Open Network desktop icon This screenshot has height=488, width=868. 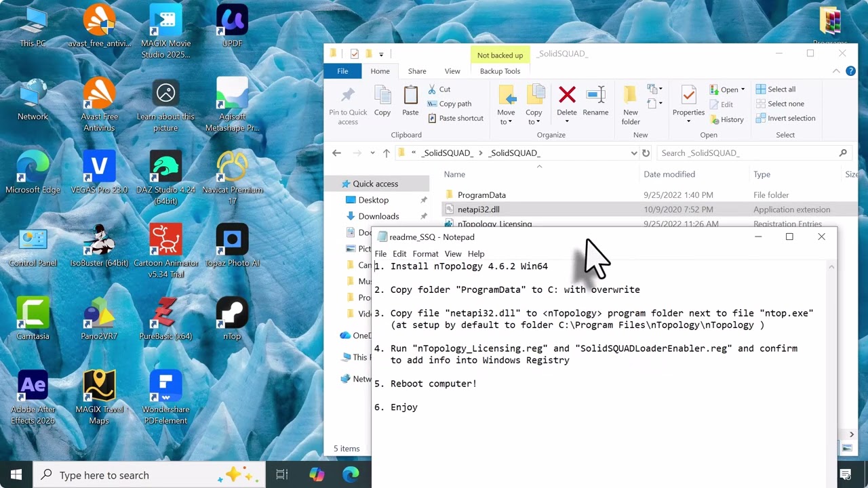pyautogui.click(x=33, y=100)
